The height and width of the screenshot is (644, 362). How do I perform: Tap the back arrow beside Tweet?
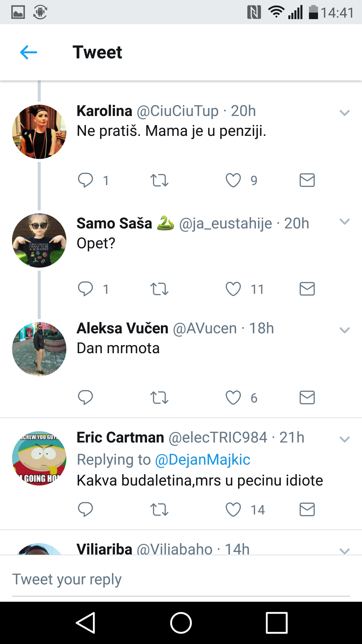(x=29, y=52)
